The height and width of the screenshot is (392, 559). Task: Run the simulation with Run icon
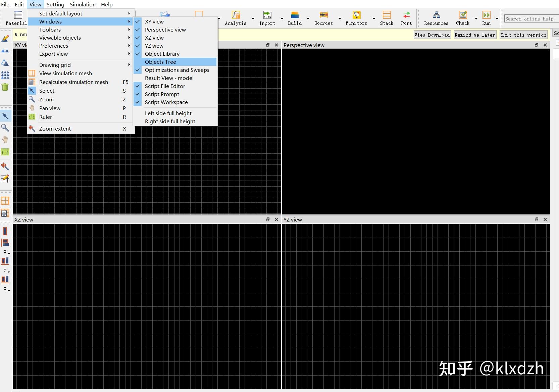pyautogui.click(x=487, y=18)
